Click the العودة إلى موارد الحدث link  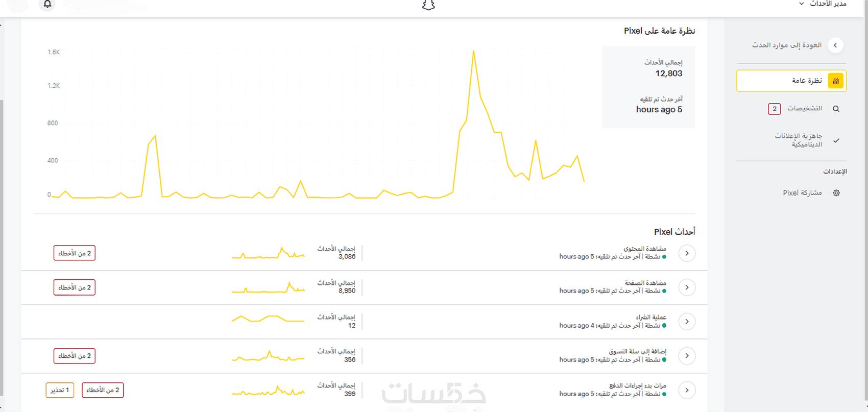coord(786,45)
